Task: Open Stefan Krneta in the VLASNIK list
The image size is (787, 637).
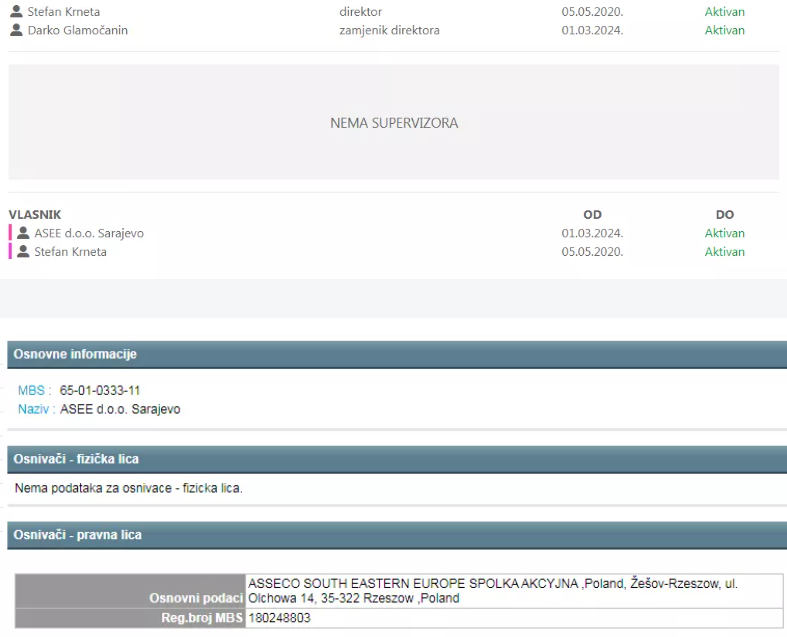Action: (x=70, y=251)
